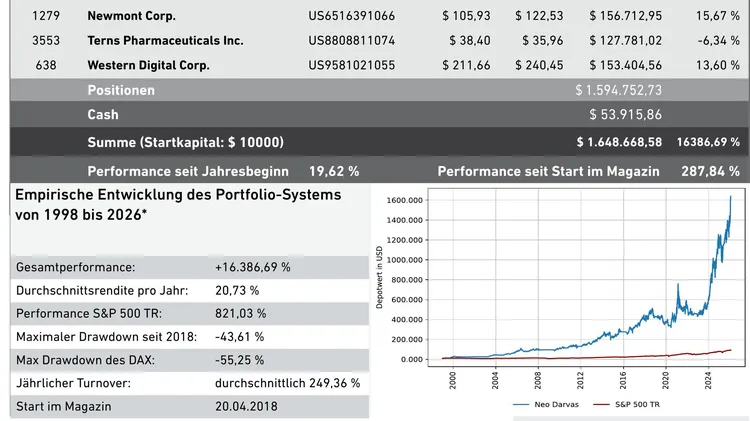
Task: Click the Cash row label
Action: coord(103,115)
